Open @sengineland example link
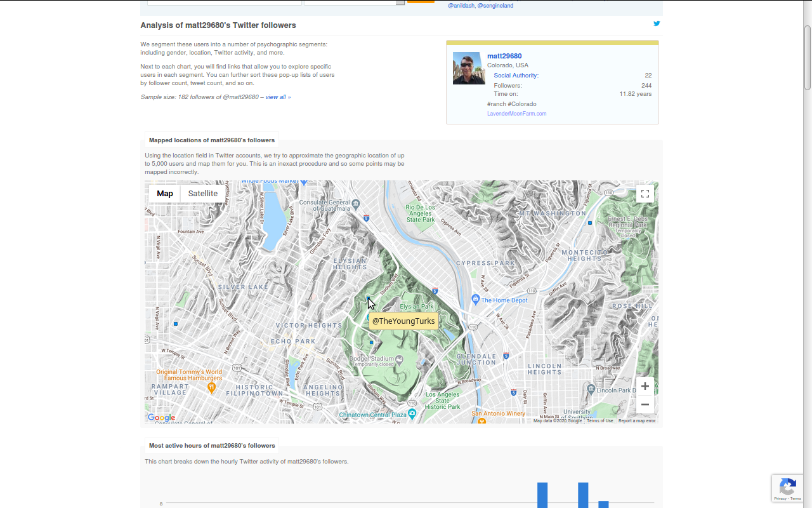This screenshot has height=508, width=812. pyautogui.click(x=495, y=6)
